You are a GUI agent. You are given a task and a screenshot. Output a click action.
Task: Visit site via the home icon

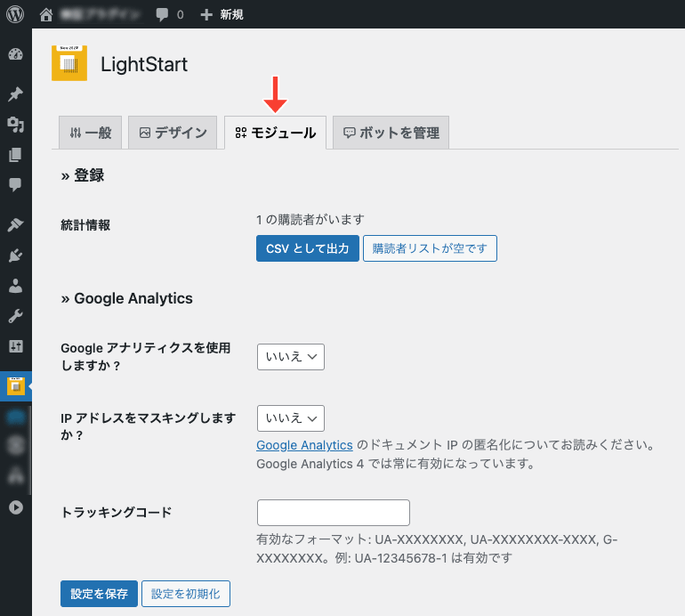coord(46,15)
